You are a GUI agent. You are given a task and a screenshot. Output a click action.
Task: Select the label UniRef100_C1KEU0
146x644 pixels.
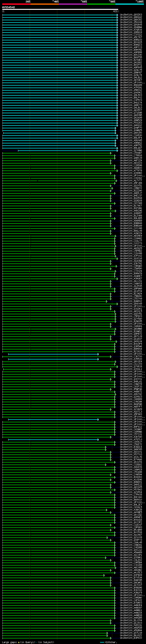coord(131,135)
